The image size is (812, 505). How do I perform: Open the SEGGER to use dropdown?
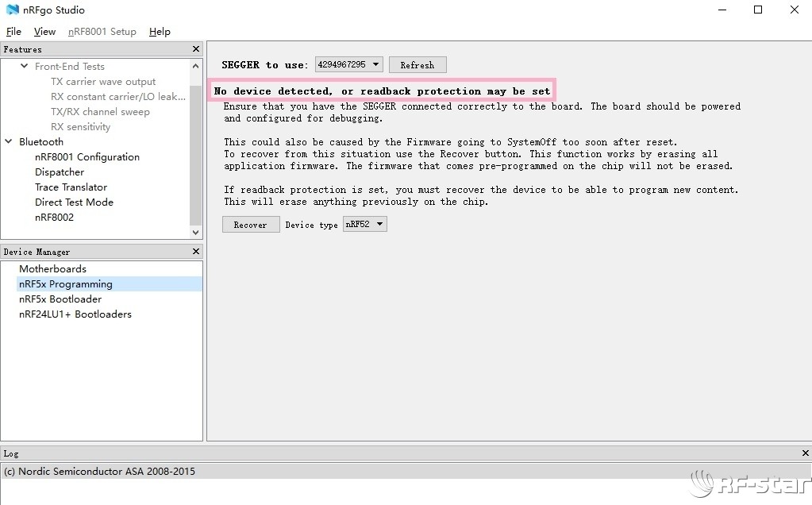click(x=348, y=64)
